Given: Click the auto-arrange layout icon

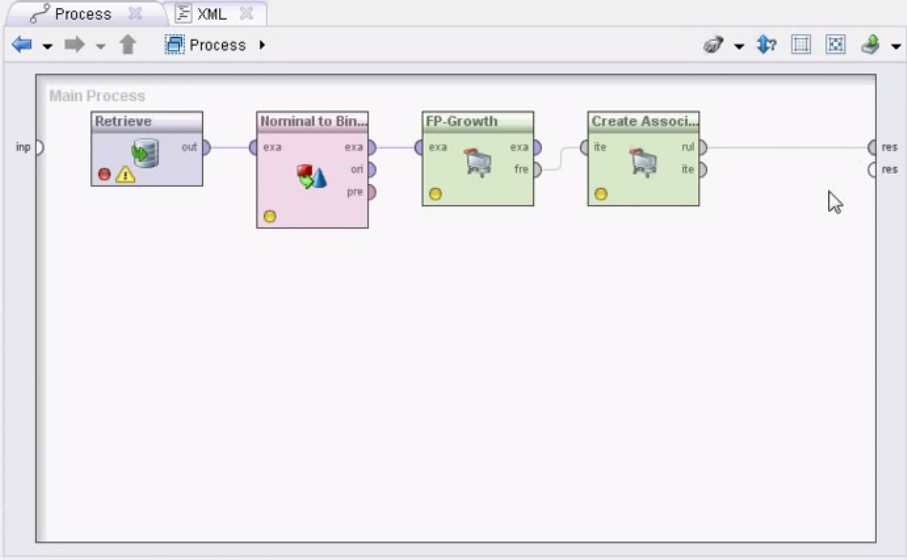Looking at the screenshot, I should [x=801, y=45].
